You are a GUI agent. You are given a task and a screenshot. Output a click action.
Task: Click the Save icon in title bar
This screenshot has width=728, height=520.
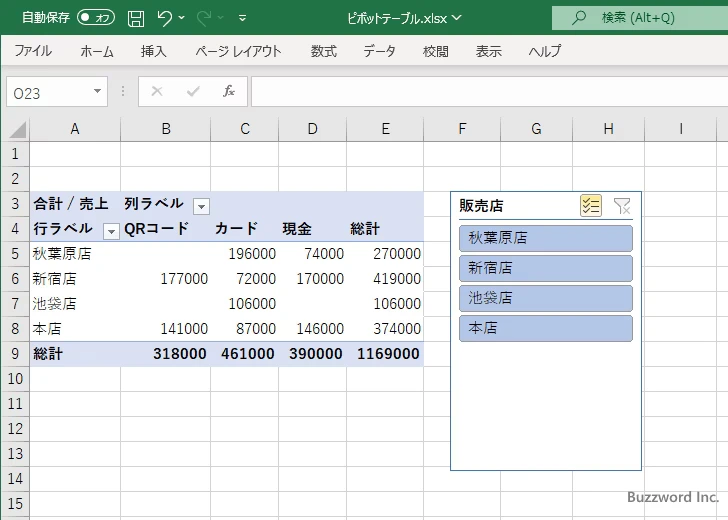tap(136, 19)
